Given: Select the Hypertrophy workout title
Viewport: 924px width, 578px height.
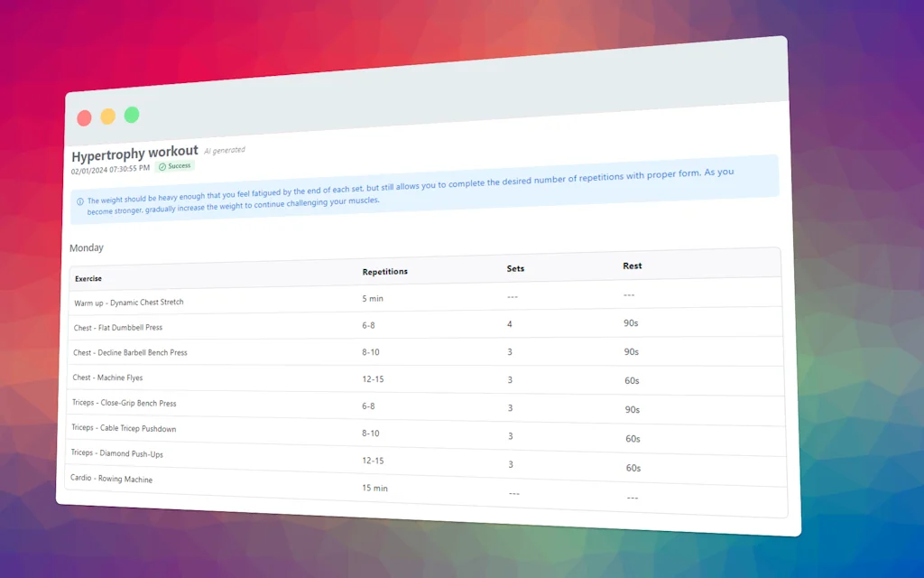Looking at the screenshot, I should (x=134, y=153).
